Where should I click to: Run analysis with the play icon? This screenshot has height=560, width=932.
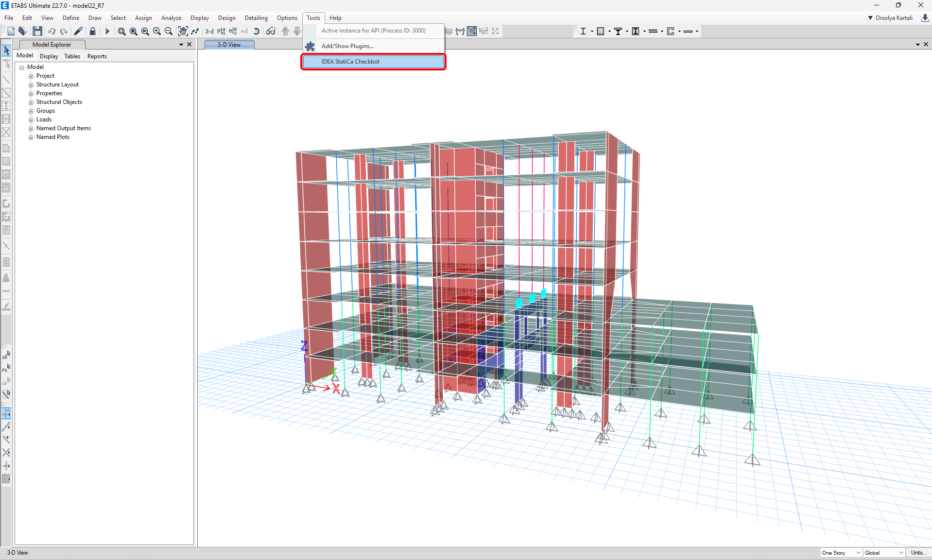(107, 31)
